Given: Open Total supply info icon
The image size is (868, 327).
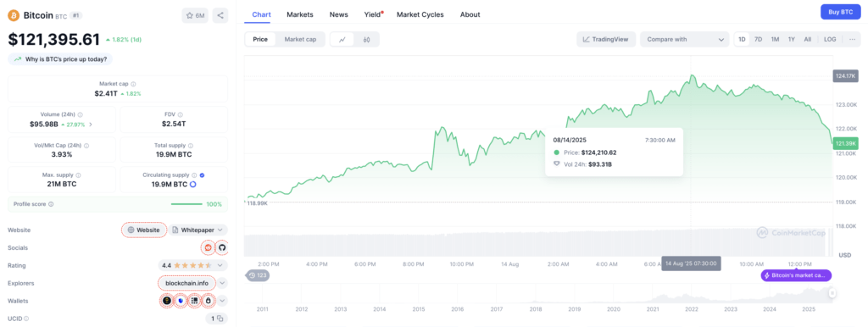Looking at the screenshot, I should pos(190,146).
